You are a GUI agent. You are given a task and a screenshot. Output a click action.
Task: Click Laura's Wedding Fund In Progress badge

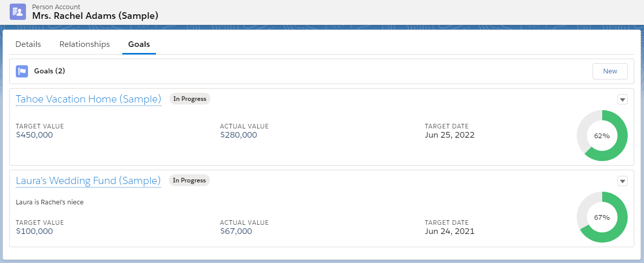tap(190, 180)
